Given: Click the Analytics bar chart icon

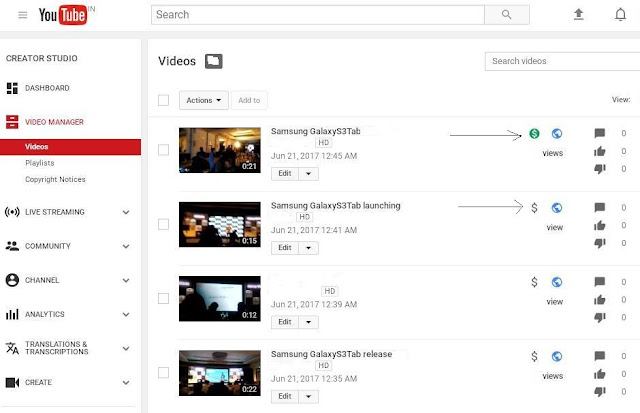Looking at the screenshot, I should click(12, 314).
